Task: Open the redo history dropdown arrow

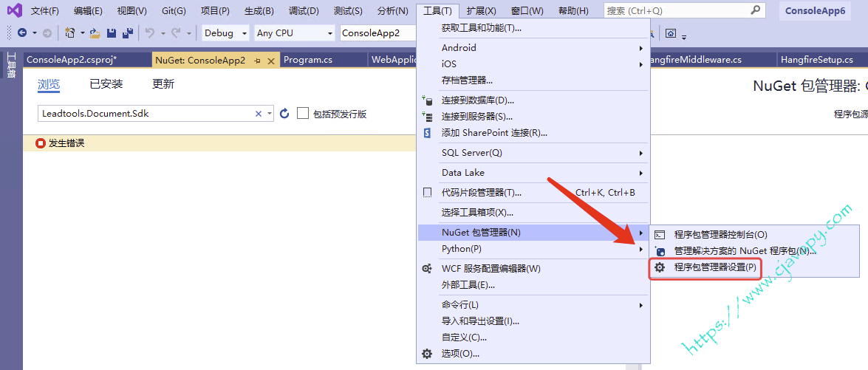Action: (x=189, y=33)
